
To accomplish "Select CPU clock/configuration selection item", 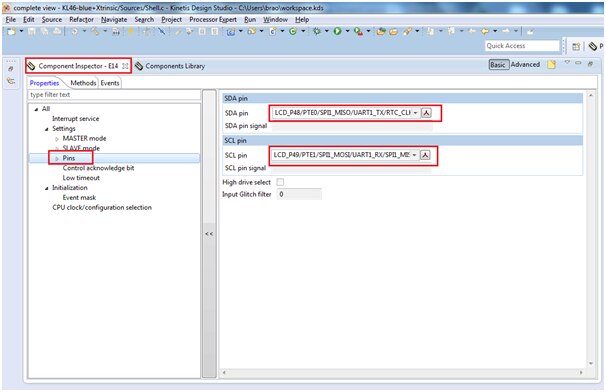I will pyautogui.click(x=102, y=208).
